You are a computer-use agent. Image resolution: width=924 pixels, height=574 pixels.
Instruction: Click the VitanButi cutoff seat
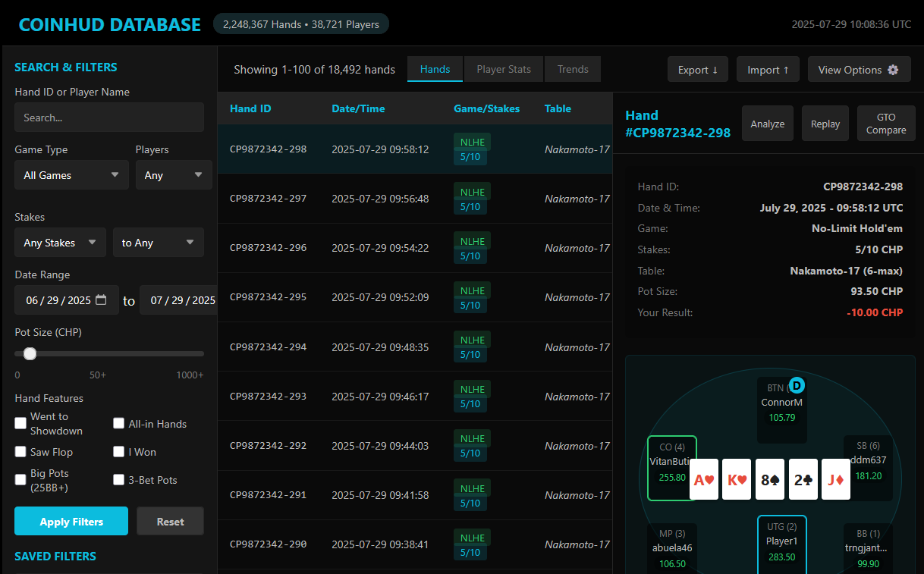672,469
